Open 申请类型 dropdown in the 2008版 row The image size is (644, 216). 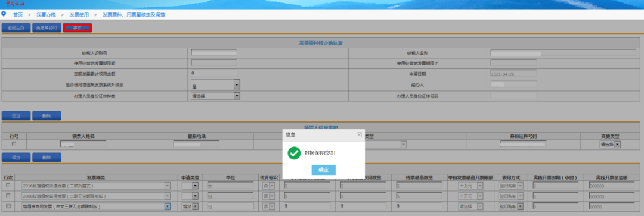(190, 196)
